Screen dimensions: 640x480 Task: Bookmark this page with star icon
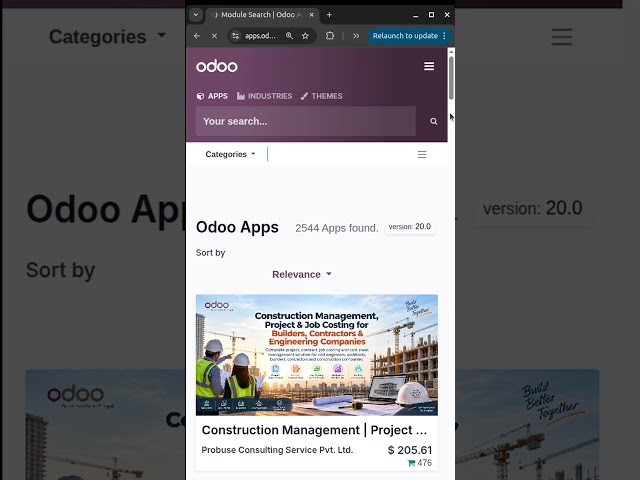(x=305, y=36)
